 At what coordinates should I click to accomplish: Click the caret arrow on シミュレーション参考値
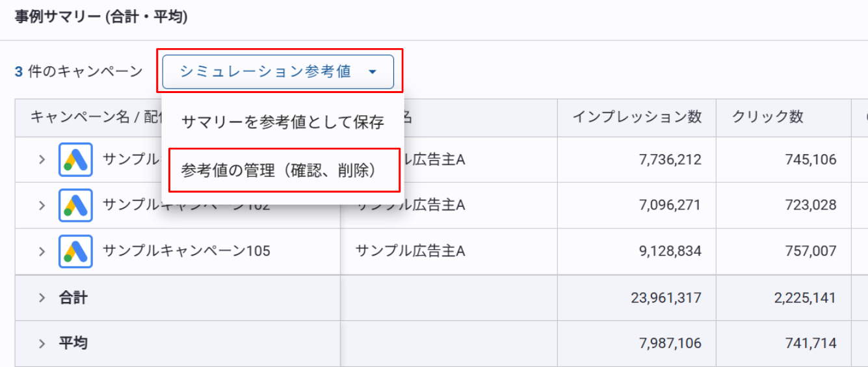pyautogui.click(x=373, y=72)
